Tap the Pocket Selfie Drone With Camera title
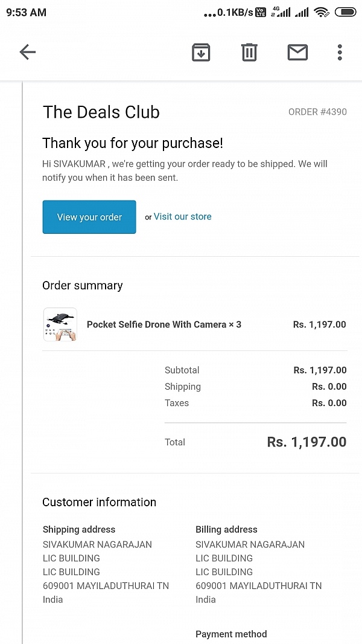This screenshot has height=644, width=362. 164,324
